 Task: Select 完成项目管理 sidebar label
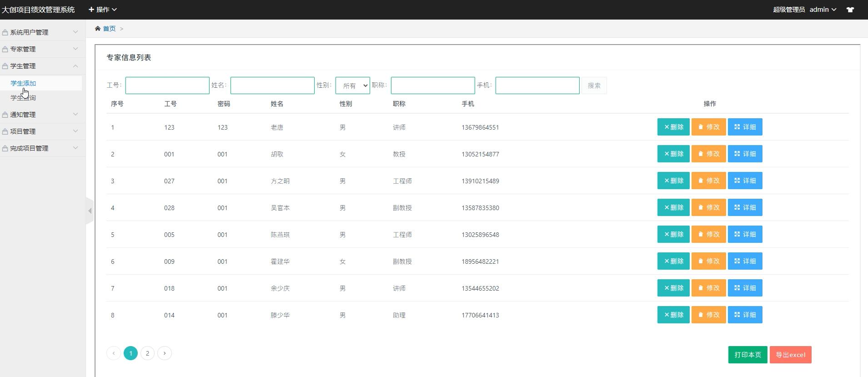(29, 148)
